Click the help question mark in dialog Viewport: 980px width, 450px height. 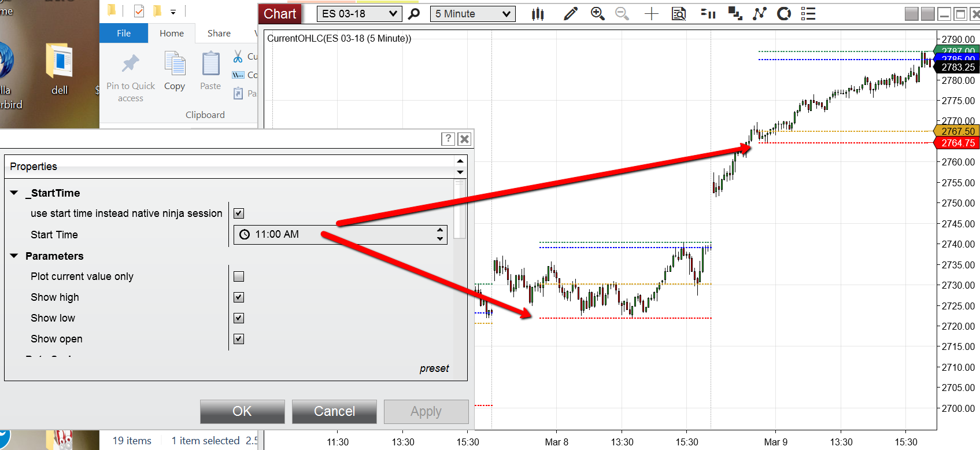click(448, 139)
